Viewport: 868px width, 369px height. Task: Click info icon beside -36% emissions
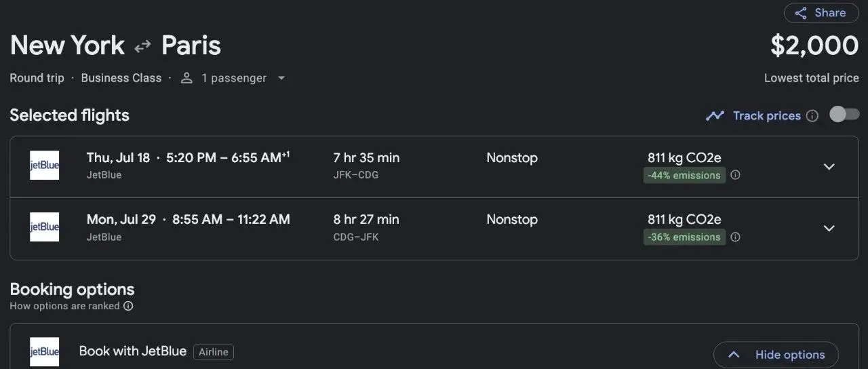[x=735, y=237]
